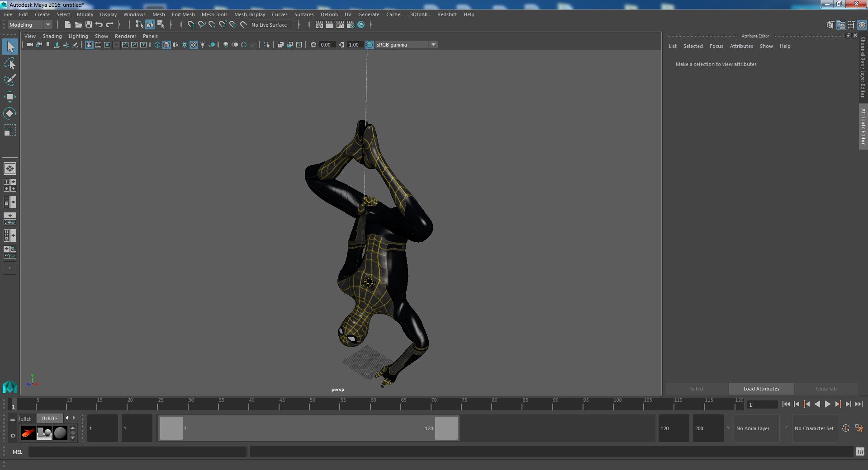Redo the last undone action
The width and height of the screenshot is (868, 470).
pos(109,25)
